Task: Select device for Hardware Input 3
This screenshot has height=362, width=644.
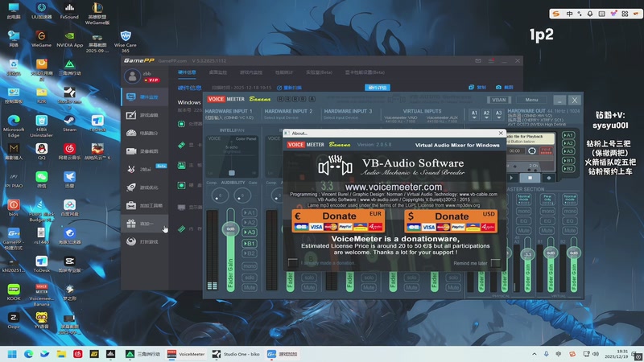Action: 341,117
